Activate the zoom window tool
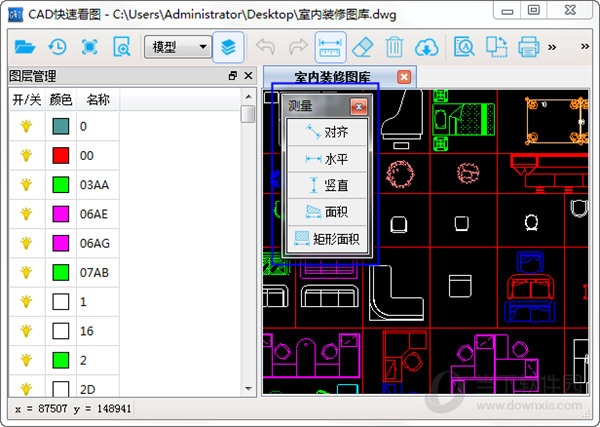The height and width of the screenshot is (427, 600). tap(122, 47)
